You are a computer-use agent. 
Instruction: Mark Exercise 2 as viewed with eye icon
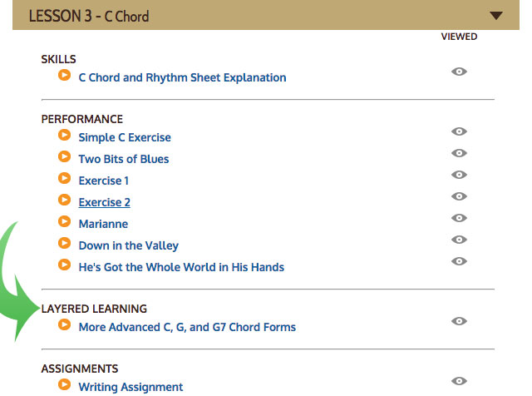tap(459, 196)
